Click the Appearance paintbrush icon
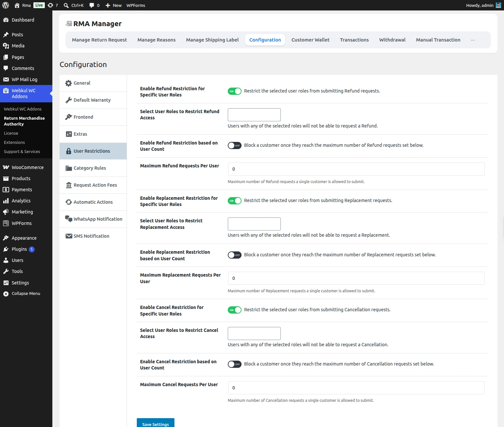The height and width of the screenshot is (427, 504). point(6,238)
